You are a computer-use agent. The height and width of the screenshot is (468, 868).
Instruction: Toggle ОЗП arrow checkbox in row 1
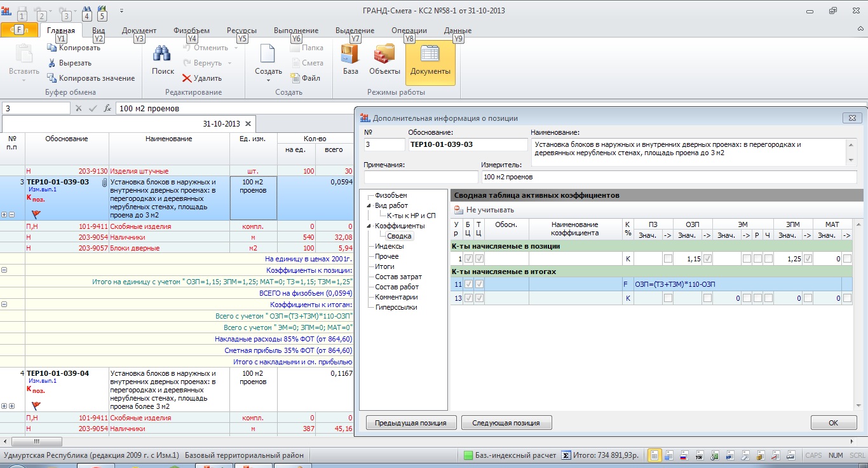pos(707,259)
